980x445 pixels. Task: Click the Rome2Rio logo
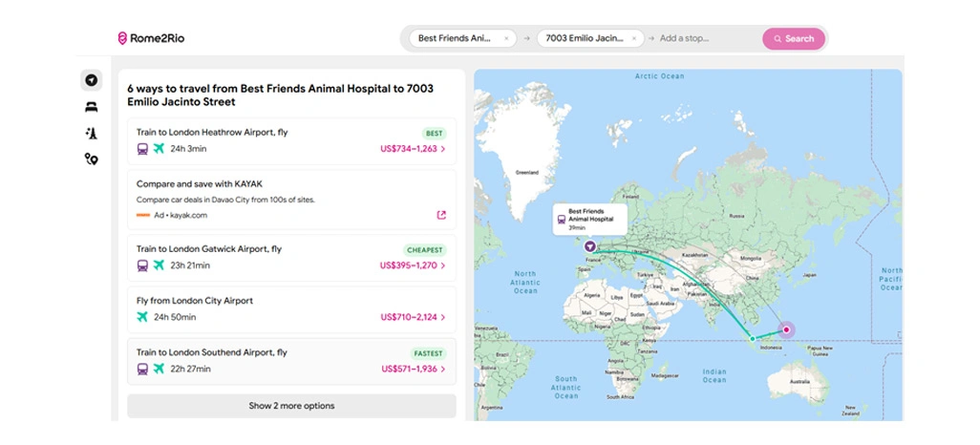click(151, 38)
